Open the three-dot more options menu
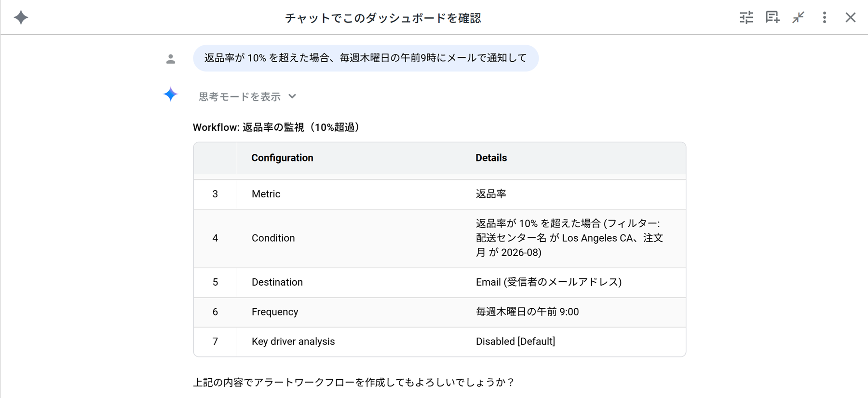The height and width of the screenshot is (398, 868). 824,17
